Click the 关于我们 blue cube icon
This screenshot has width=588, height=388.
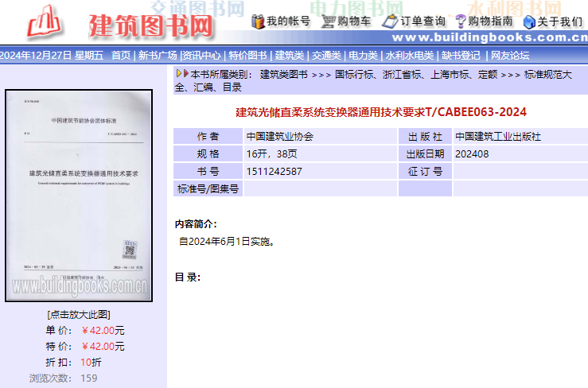click(x=529, y=22)
